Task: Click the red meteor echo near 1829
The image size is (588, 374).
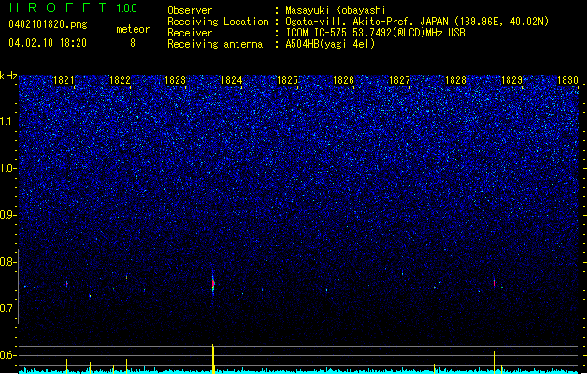Action: click(494, 283)
